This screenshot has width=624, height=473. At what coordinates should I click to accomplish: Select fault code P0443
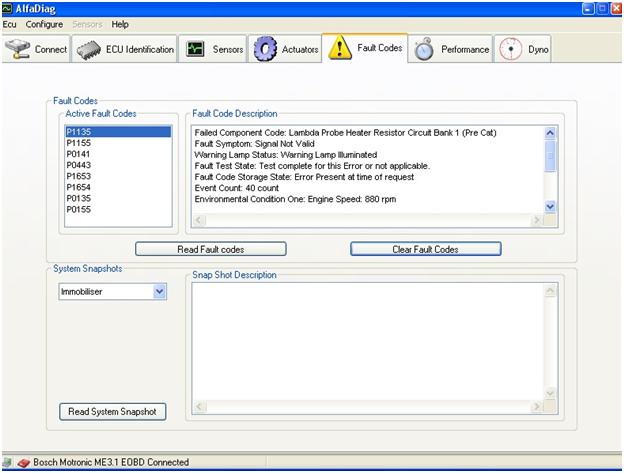point(118,165)
